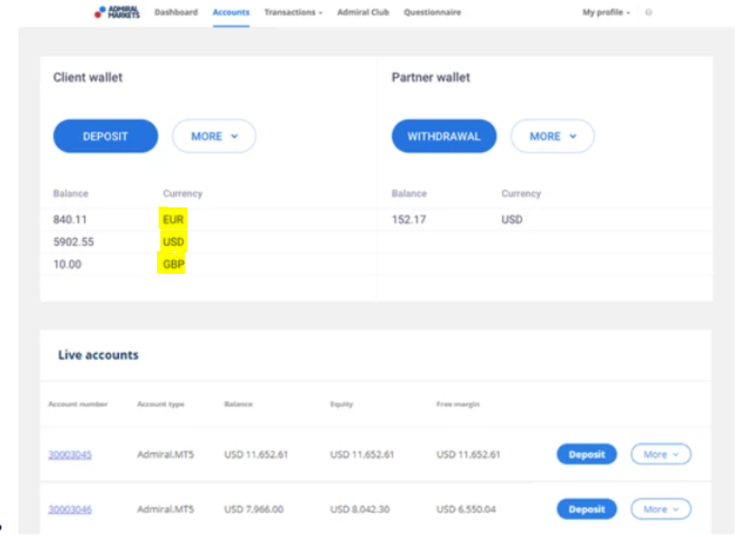
Task: Click the Admiral Markets logo
Action: 116,12
